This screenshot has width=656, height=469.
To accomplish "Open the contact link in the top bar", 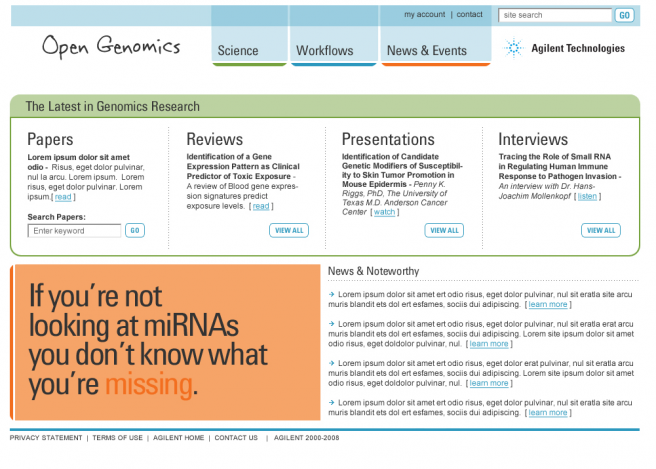I will [469, 14].
